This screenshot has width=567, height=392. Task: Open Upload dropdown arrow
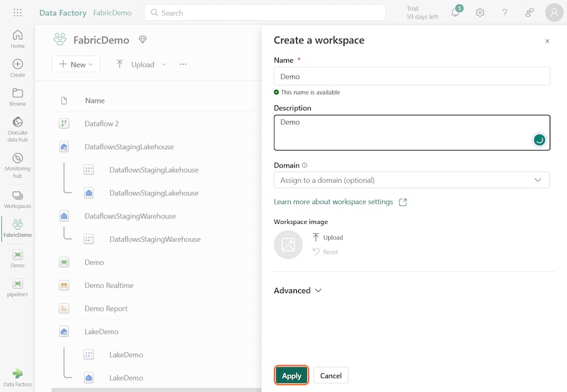(163, 64)
